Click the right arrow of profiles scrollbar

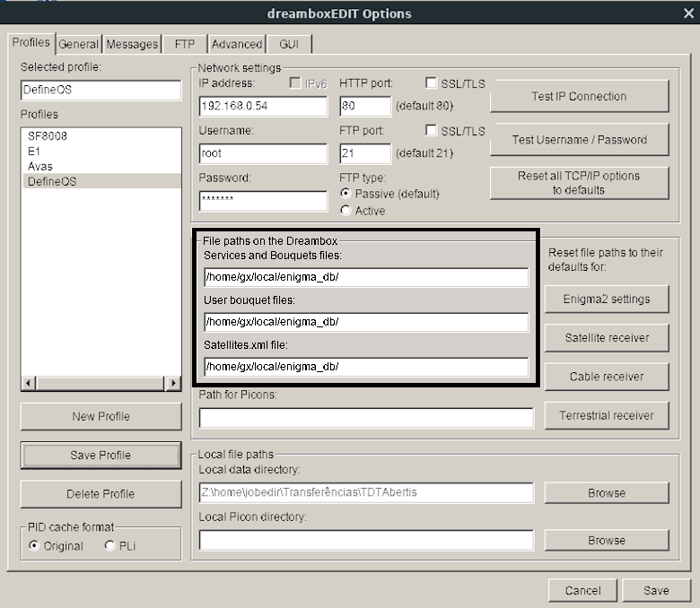point(173,383)
